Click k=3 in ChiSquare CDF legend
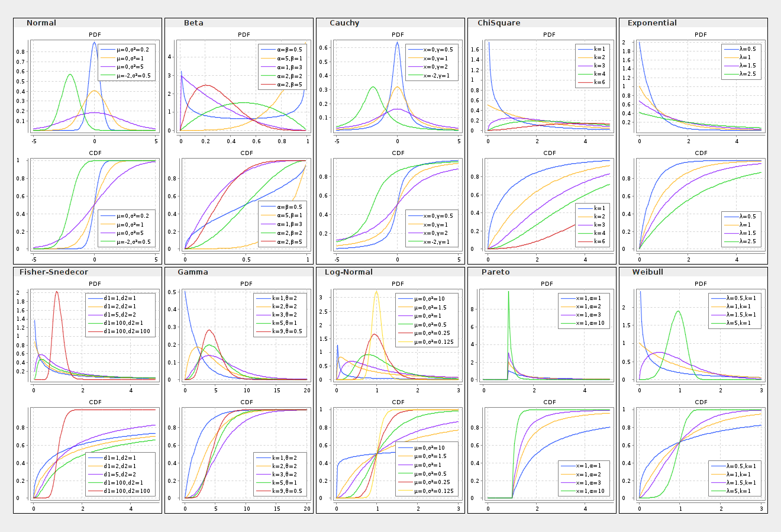This screenshot has height=532, width=781. 599,225
